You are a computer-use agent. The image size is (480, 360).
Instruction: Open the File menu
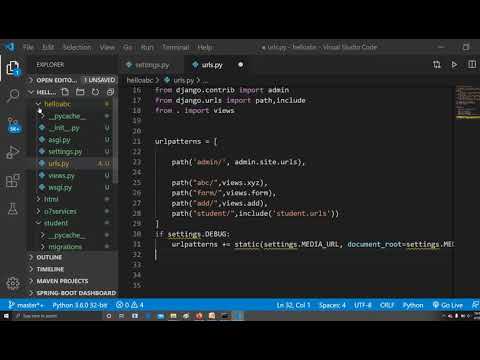(28, 47)
